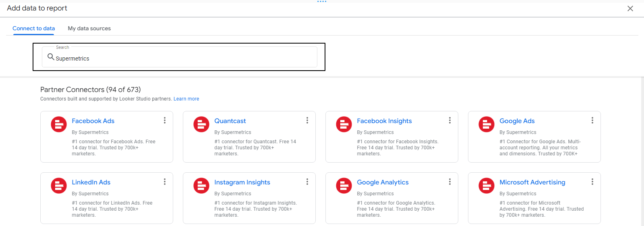Open more options for Instagram Insights connector
644x226 pixels.
click(x=307, y=182)
